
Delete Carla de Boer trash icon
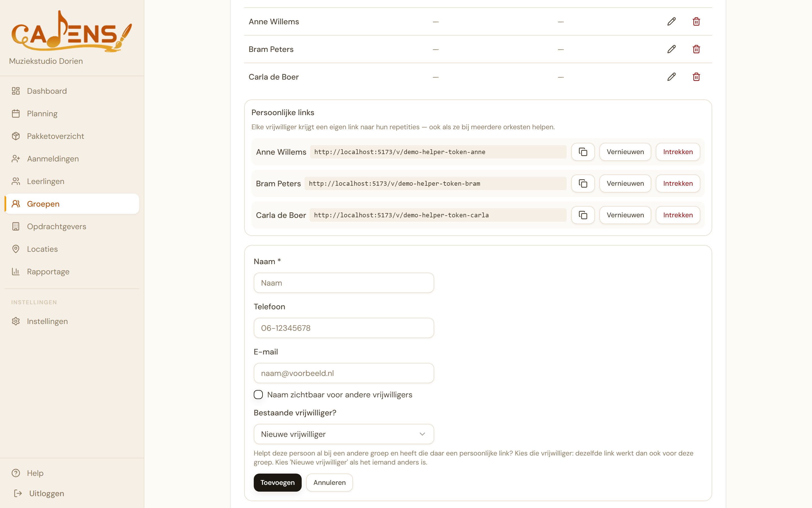click(696, 77)
